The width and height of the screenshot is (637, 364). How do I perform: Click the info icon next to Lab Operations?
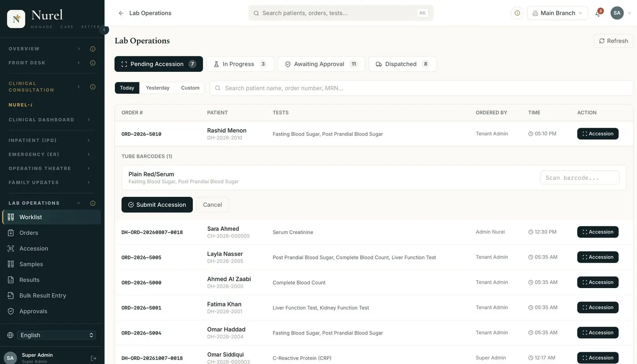click(x=93, y=203)
